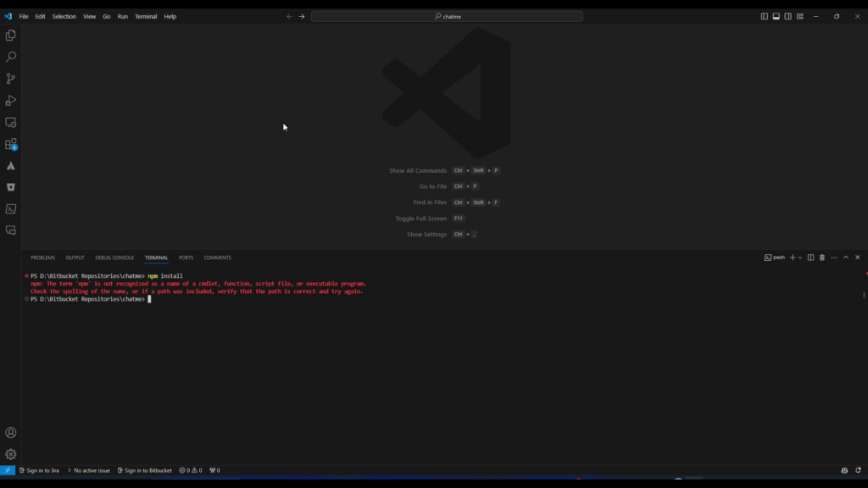
Task: Click the errors and warnings status indicator
Action: click(x=192, y=470)
